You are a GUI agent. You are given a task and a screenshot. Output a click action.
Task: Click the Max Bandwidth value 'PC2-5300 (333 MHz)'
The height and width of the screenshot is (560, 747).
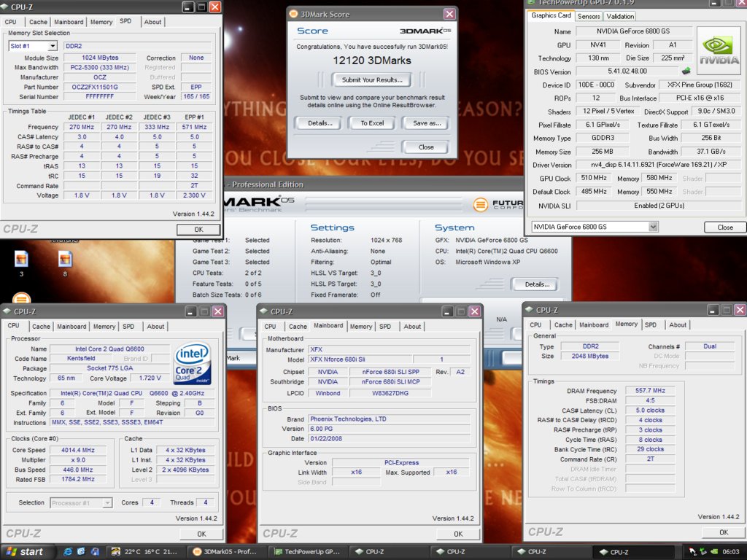tap(99, 68)
